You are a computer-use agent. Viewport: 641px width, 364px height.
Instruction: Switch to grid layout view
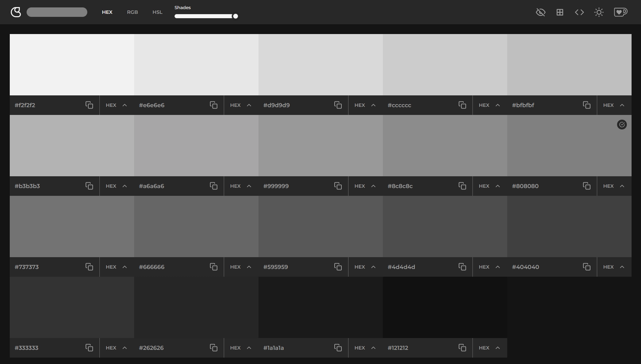560,12
